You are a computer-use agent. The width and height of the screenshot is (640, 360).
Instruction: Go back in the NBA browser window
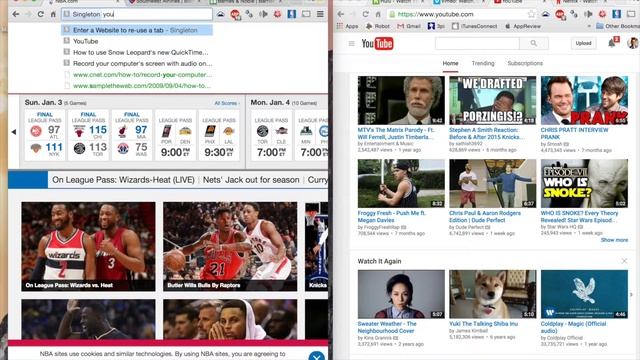pyautogui.click(x=16, y=14)
